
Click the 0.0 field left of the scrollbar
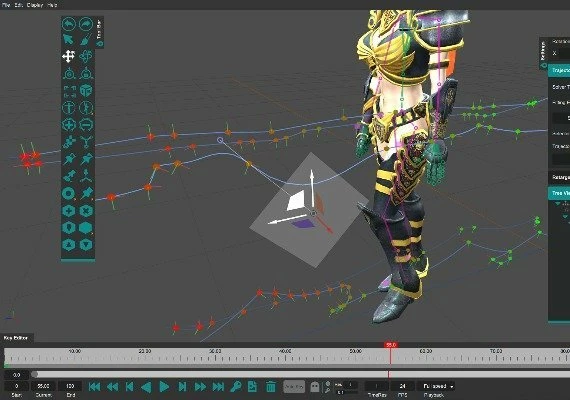(x=16, y=375)
